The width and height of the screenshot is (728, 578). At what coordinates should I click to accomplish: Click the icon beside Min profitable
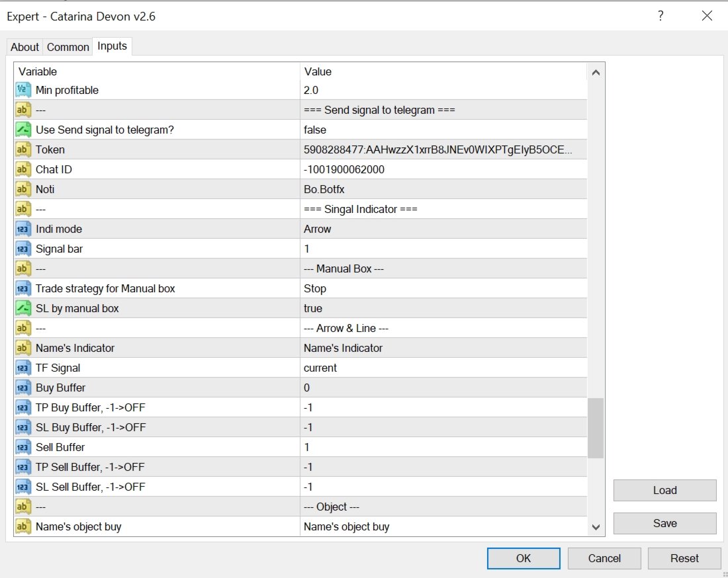coord(23,90)
